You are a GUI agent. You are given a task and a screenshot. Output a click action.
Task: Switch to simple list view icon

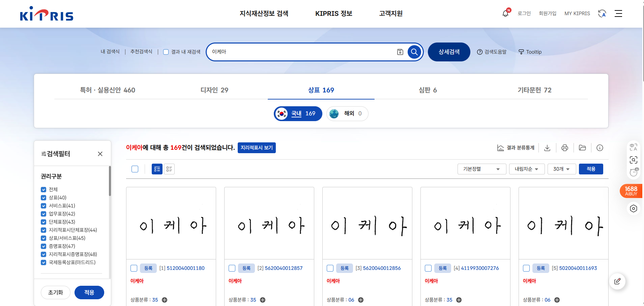pyautogui.click(x=169, y=169)
